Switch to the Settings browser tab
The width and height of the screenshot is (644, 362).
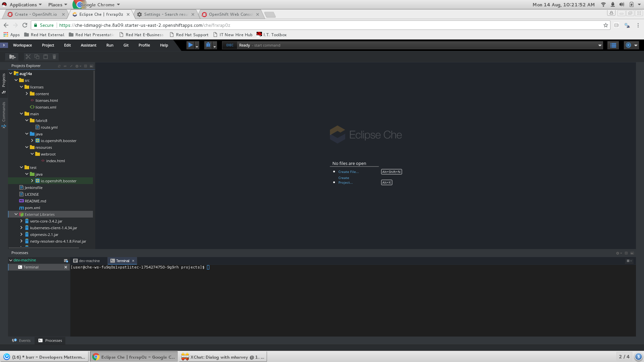(164, 14)
